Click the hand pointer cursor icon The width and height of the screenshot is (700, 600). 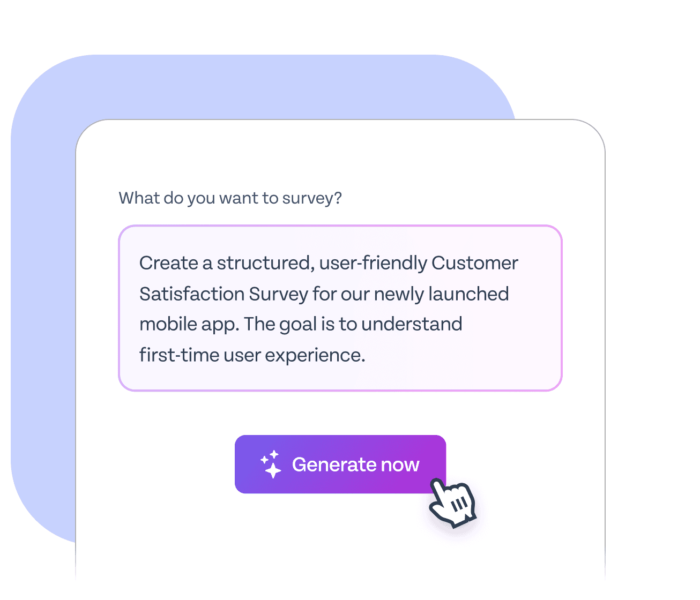coord(452,502)
